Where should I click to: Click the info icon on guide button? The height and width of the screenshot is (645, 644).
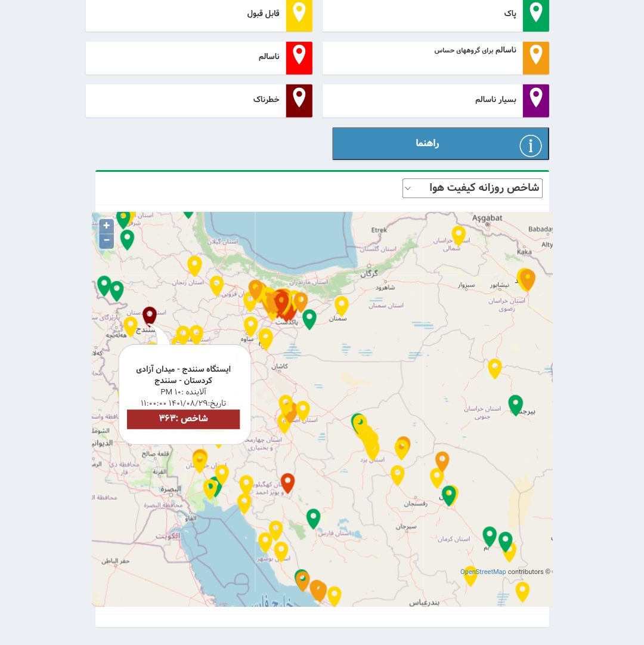(x=530, y=146)
